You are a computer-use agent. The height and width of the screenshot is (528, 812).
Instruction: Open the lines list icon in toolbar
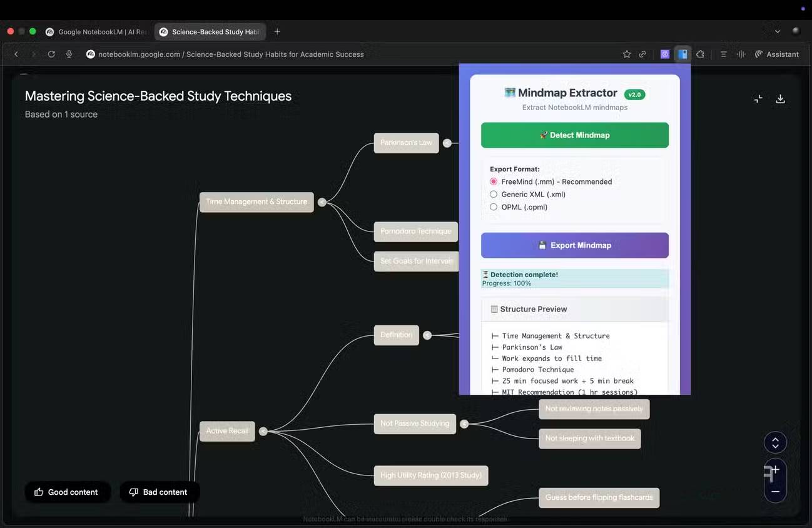pyautogui.click(x=723, y=54)
